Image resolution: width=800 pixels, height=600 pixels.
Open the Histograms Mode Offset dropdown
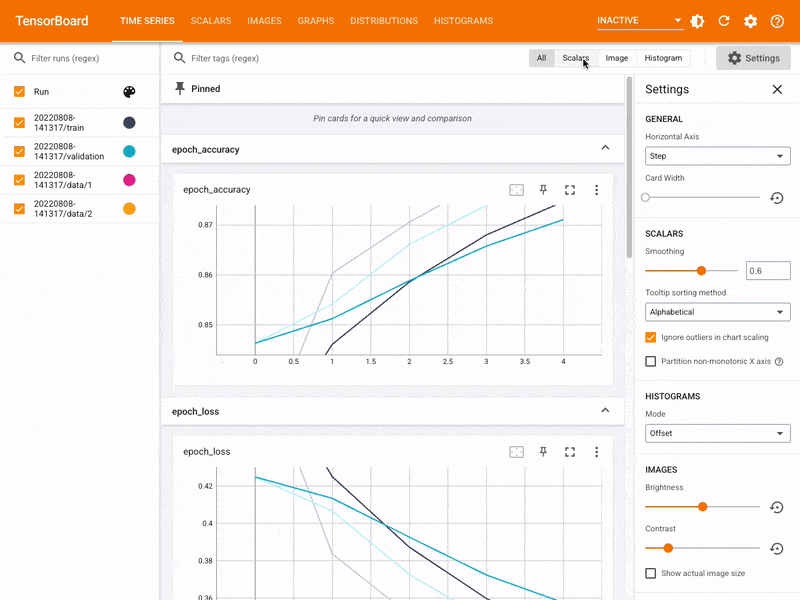[x=717, y=433]
